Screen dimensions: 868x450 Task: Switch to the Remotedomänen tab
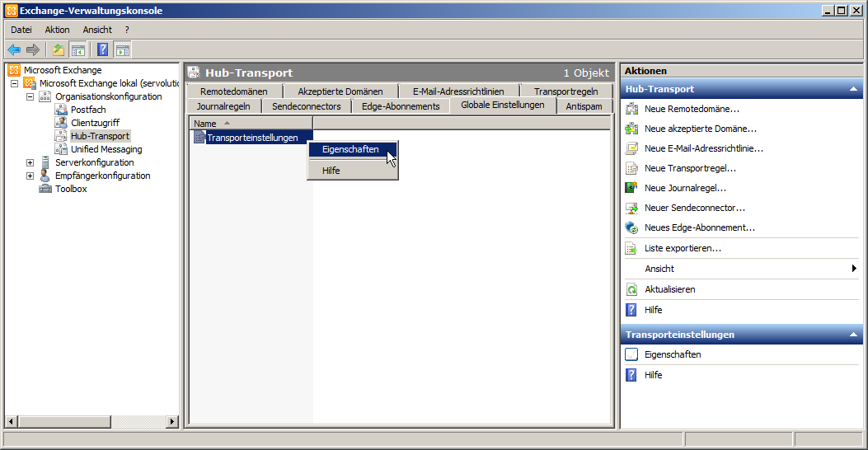(x=234, y=91)
